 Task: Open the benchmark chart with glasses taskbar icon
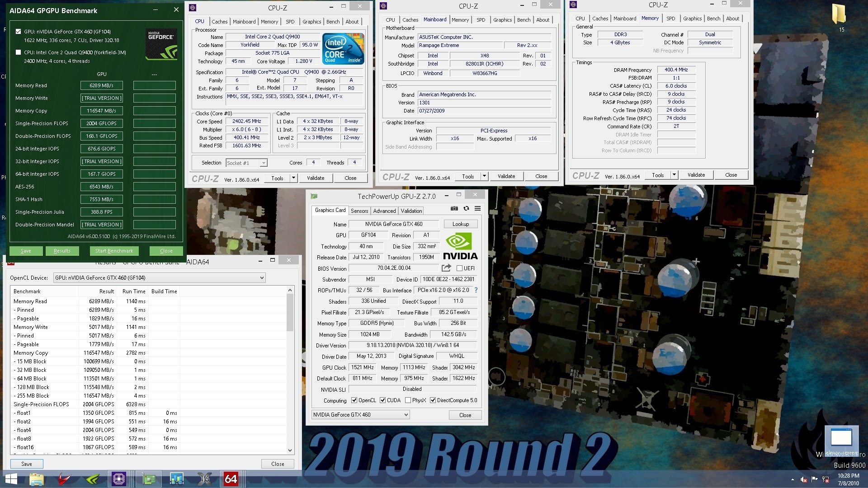pyautogui.click(x=176, y=479)
